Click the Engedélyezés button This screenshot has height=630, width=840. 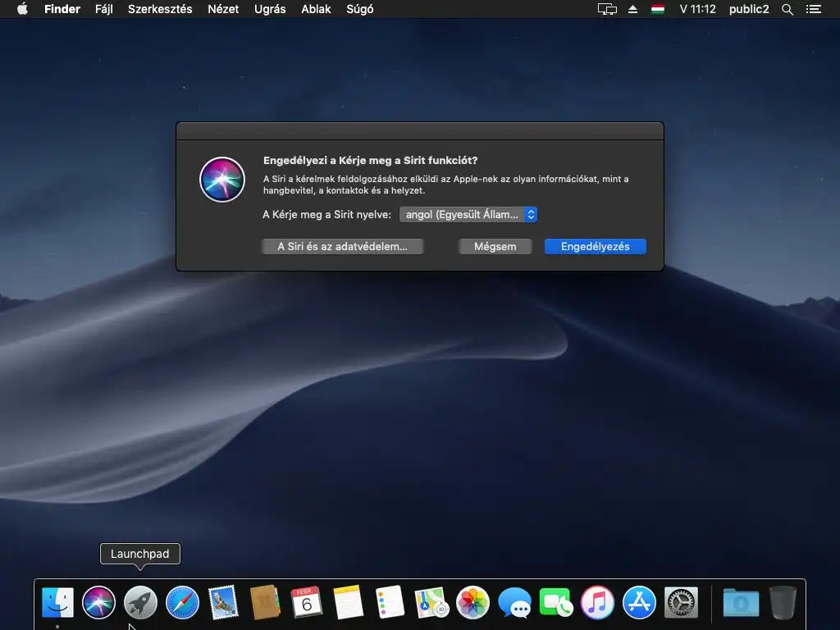pos(596,246)
